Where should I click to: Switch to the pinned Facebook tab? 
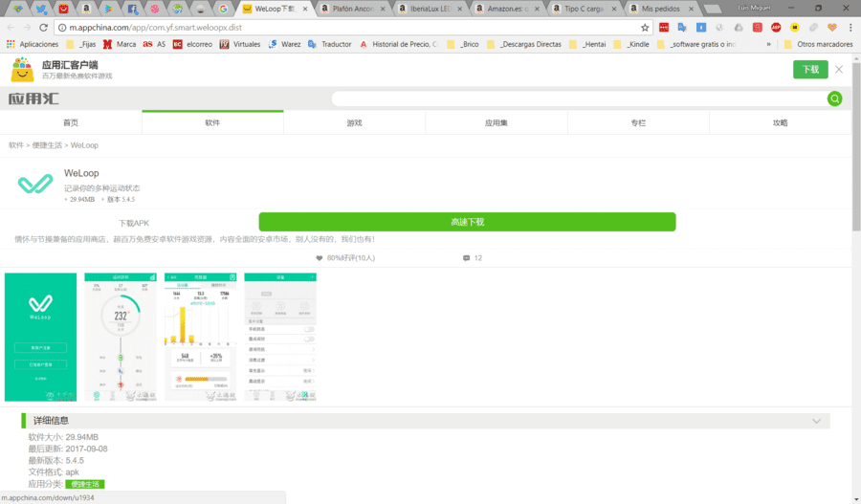tap(132, 9)
